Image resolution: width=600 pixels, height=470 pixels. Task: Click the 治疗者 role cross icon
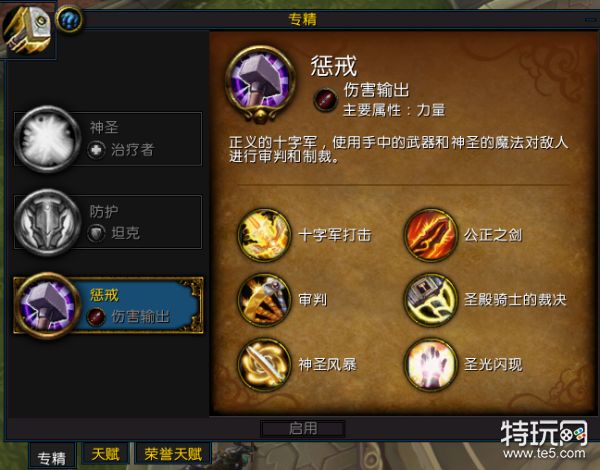click(x=96, y=150)
